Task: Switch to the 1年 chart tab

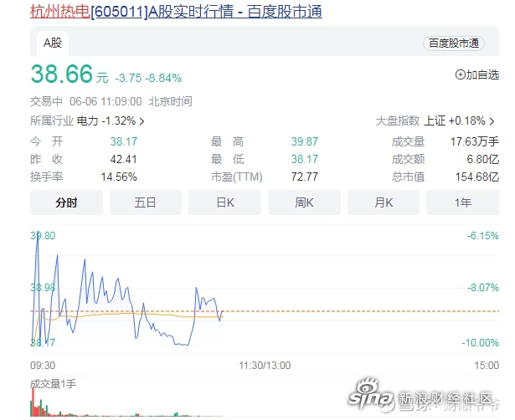Action: (x=462, y=202)
